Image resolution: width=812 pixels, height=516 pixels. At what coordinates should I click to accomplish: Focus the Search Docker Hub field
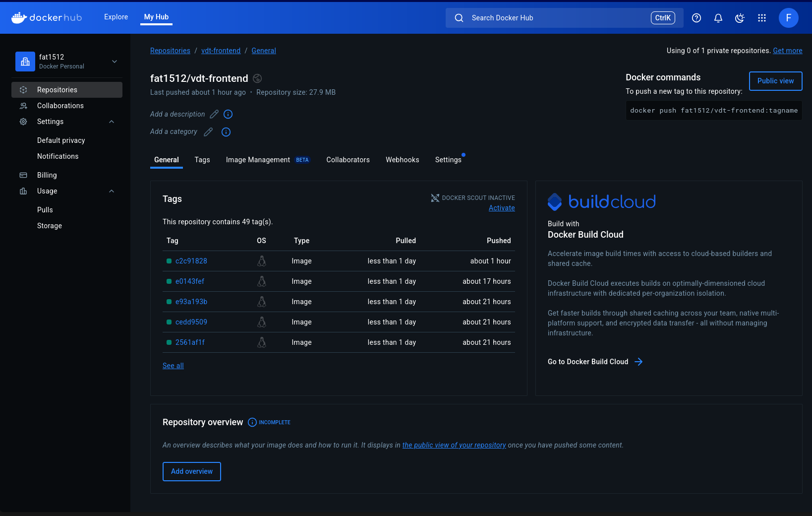point(565,18)
